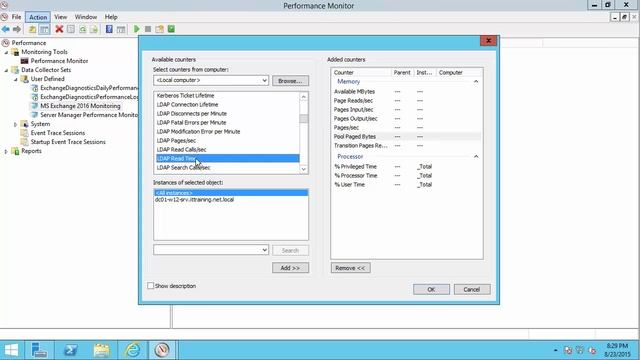Viewport: 640px width, 360px height.
Task: Click the Browse... button
Action: click(290, 81)
